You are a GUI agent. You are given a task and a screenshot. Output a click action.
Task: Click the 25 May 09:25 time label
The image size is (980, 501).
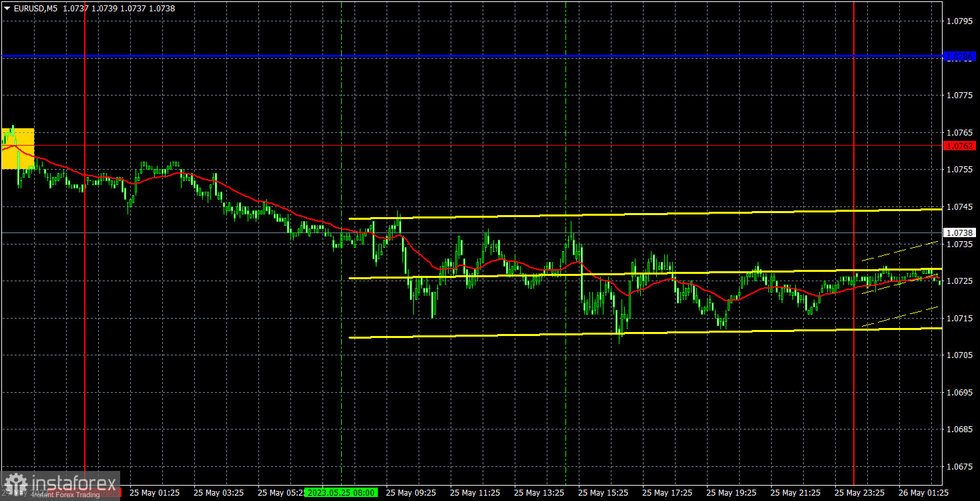411,492
